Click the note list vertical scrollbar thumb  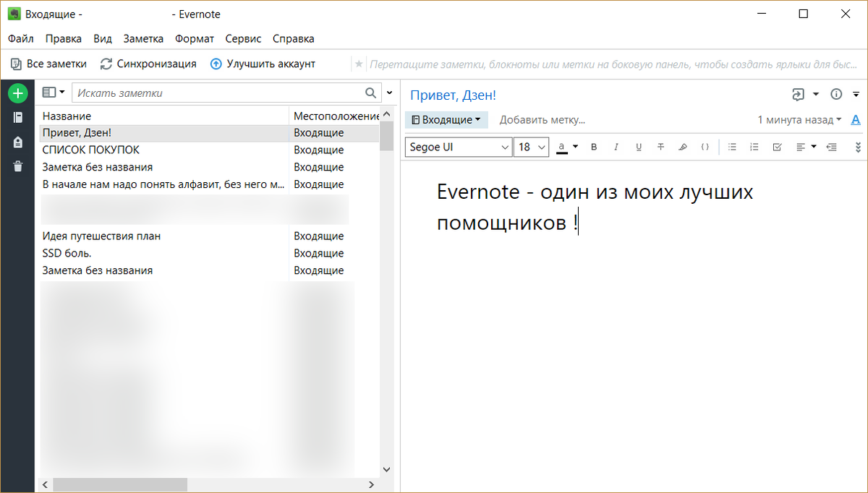(386, 137)
